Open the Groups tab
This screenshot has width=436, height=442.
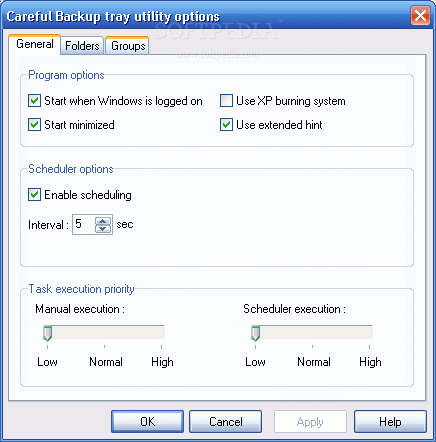point(128,46)
